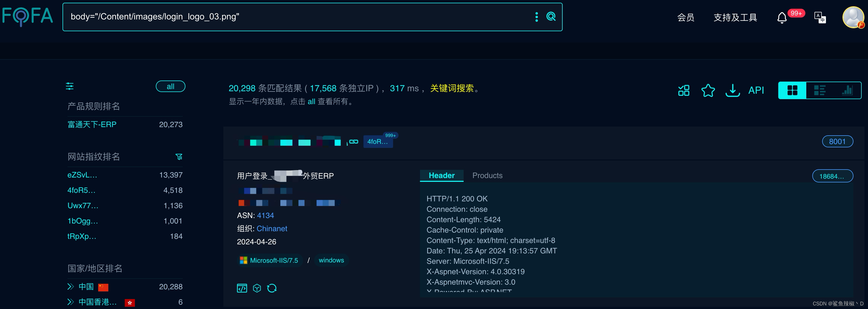Click the website fingerprint ranking filter icon
Screen dimensions: 868x309
179,157
